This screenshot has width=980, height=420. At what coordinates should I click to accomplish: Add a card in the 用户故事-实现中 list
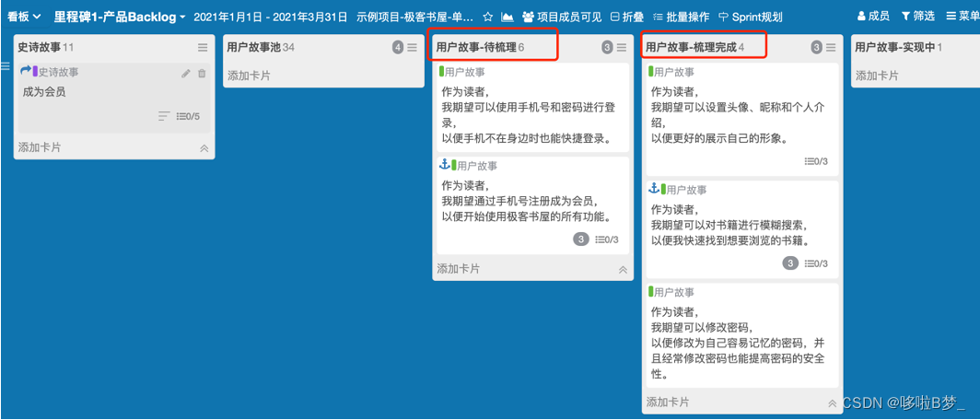[877, 76]
